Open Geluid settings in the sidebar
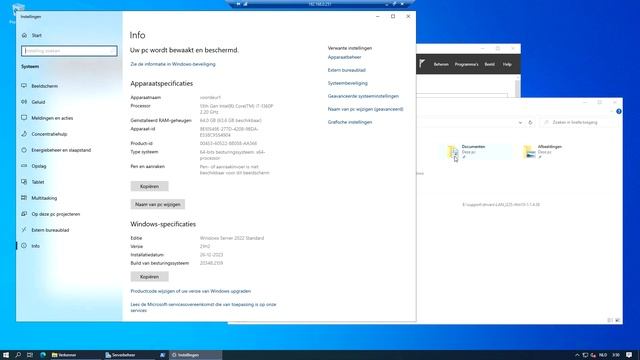 tap(38, 102)
